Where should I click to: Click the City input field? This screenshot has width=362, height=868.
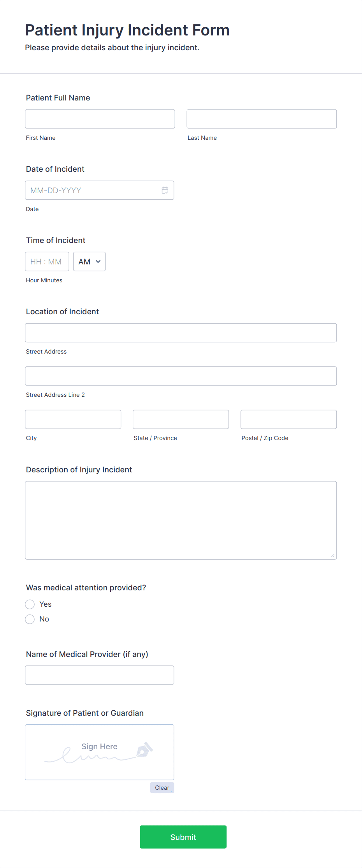(x=73, y=419)
